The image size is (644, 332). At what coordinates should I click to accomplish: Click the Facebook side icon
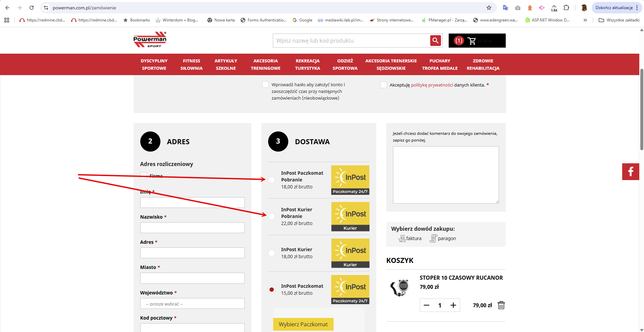coord(631,172)
